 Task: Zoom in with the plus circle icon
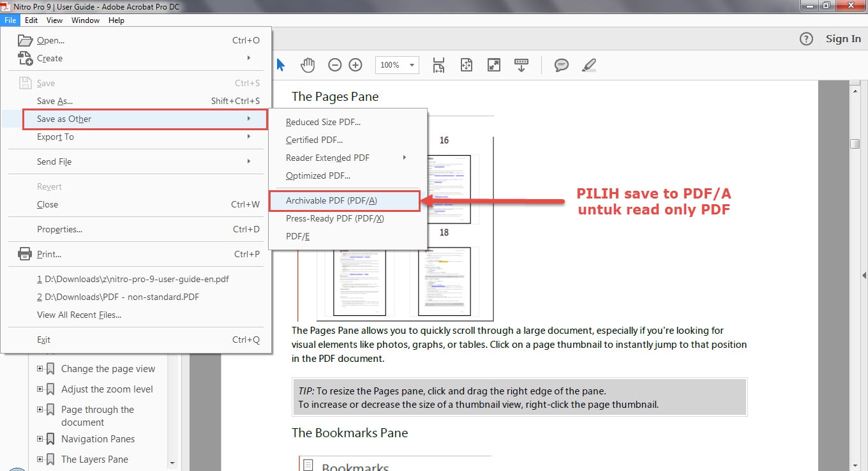tap(355, 65)
